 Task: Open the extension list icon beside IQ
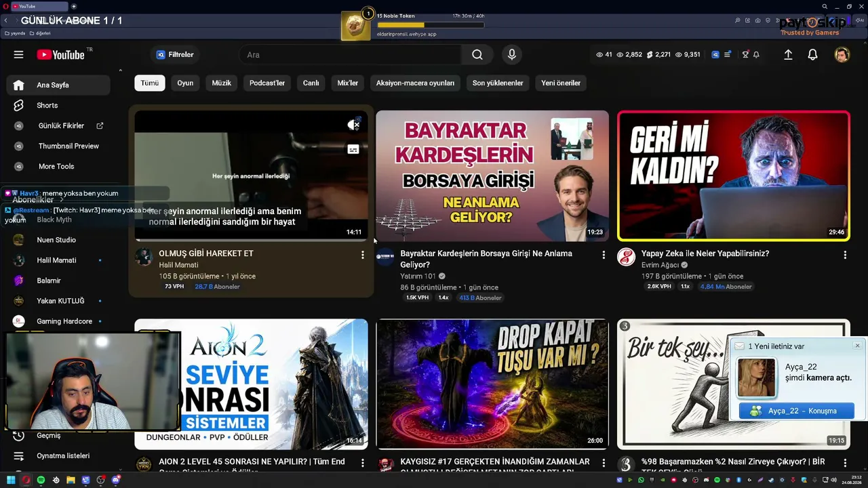[727, 55]
